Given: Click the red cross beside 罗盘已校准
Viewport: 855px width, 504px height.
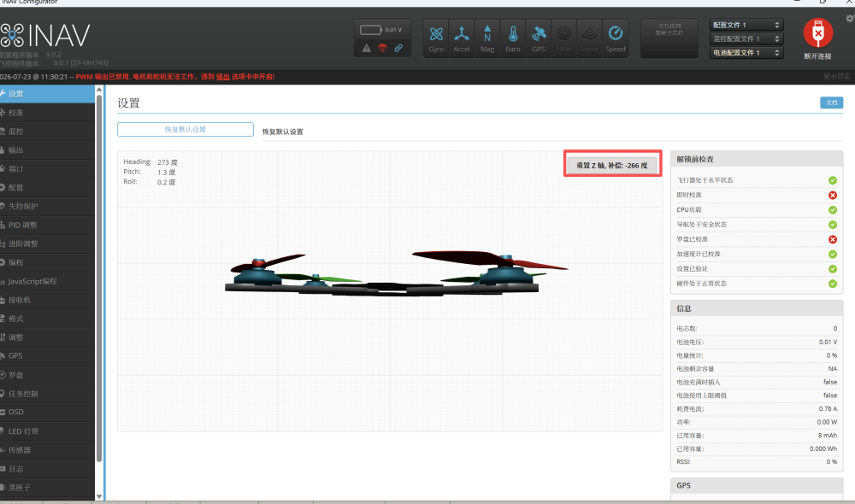Looking at the screenshot, I should (833, 239).
